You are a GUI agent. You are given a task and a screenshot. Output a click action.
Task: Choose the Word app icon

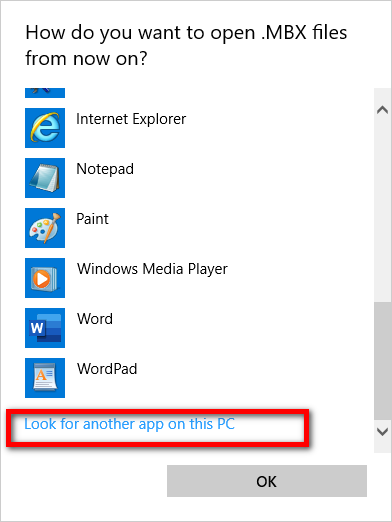pyautogui.click(x=45, y=328)
